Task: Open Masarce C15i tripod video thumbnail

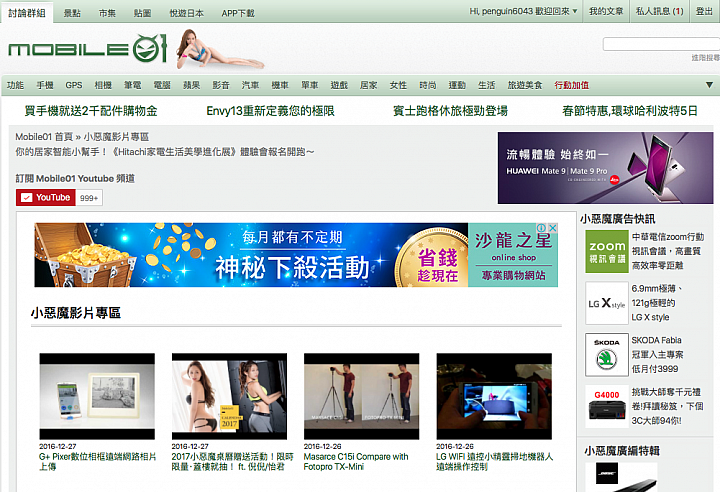Action: (361, 396)
